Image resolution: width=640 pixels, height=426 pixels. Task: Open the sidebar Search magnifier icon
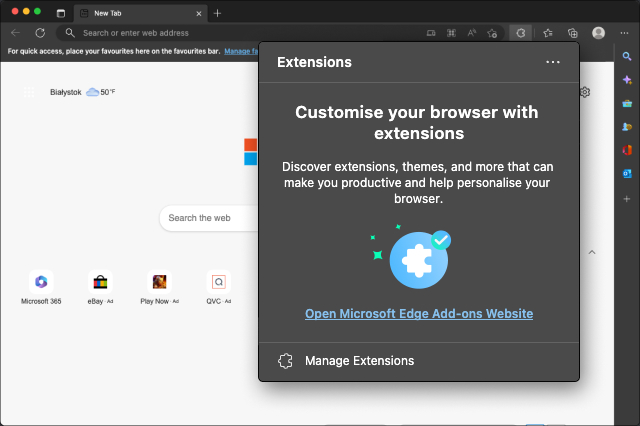tap(627, 57)
